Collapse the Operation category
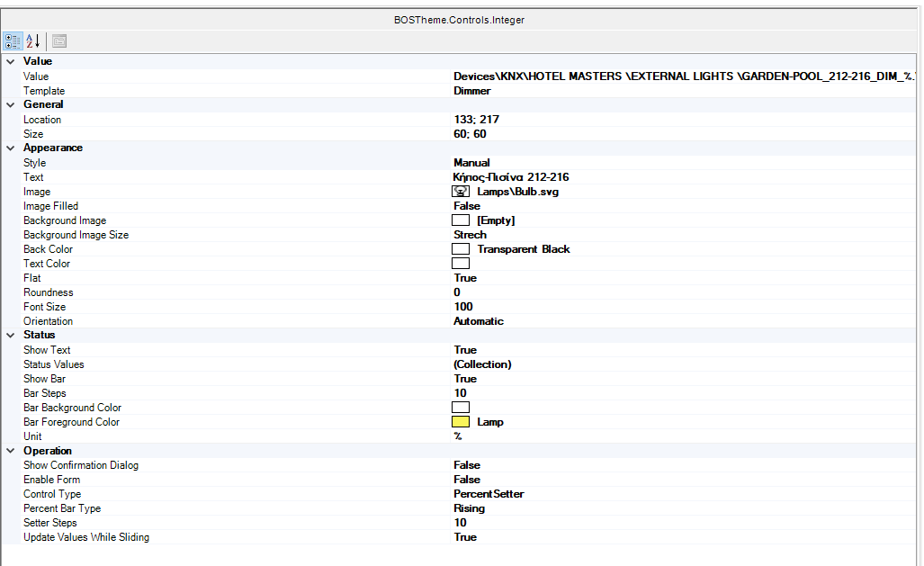Image resolution: width=924 pixels, height=566 pixels. (x=10, y=451)
